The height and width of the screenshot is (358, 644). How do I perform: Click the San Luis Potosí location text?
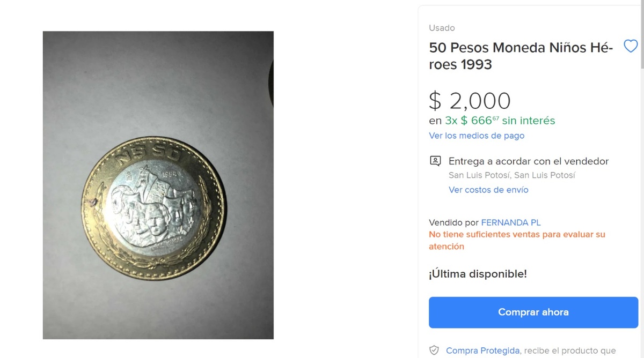(x=512, y=175)
